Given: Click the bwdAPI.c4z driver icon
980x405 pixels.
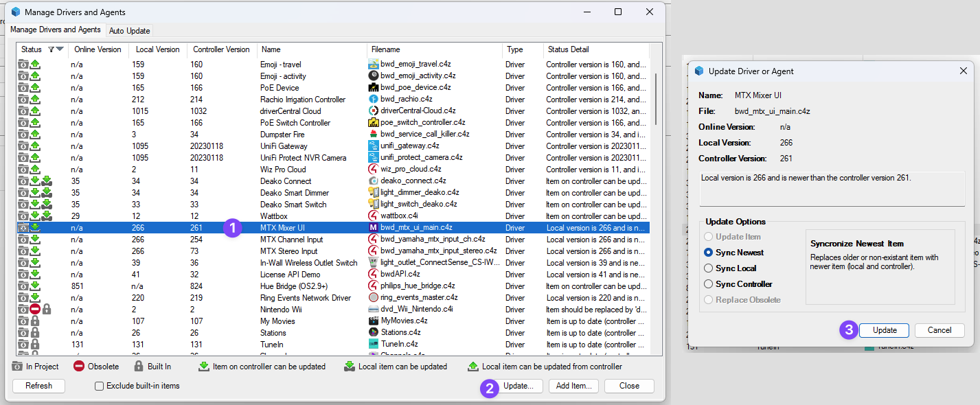Looking at the screenshot, I should click(374, 275).
